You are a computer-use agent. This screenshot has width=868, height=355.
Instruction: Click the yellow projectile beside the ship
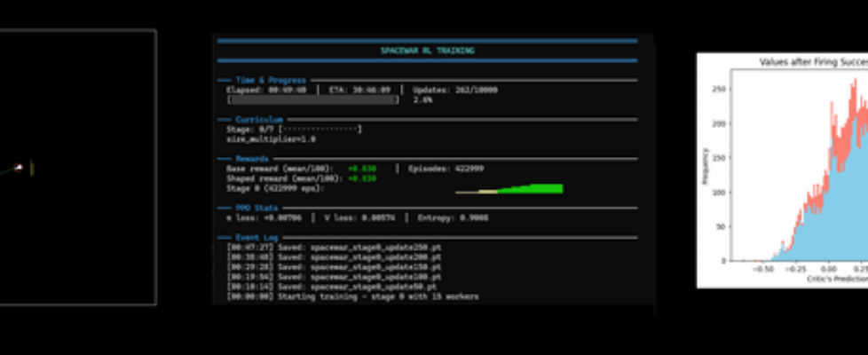click(x=32, y=168)
